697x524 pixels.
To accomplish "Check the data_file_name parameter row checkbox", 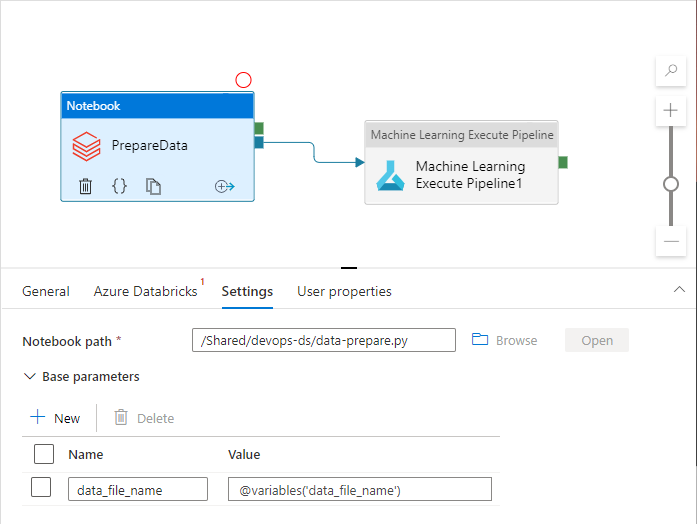I will (x=41, y=488).
